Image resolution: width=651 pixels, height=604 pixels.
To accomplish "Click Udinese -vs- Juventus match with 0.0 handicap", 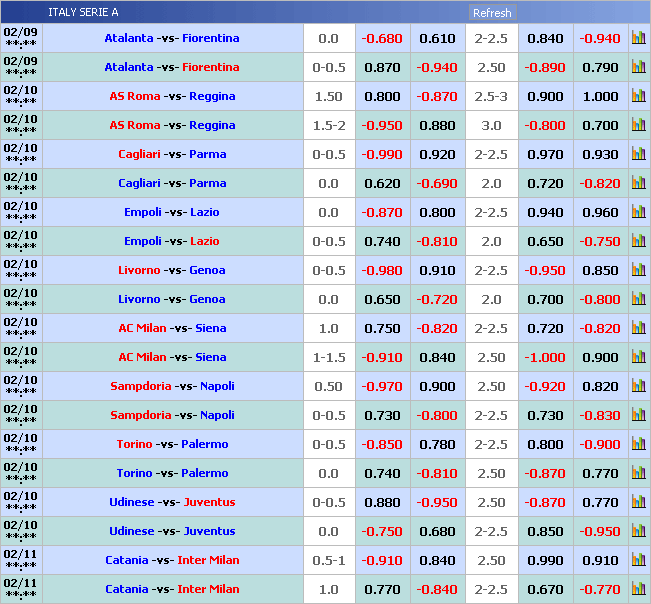I will 172,532.
